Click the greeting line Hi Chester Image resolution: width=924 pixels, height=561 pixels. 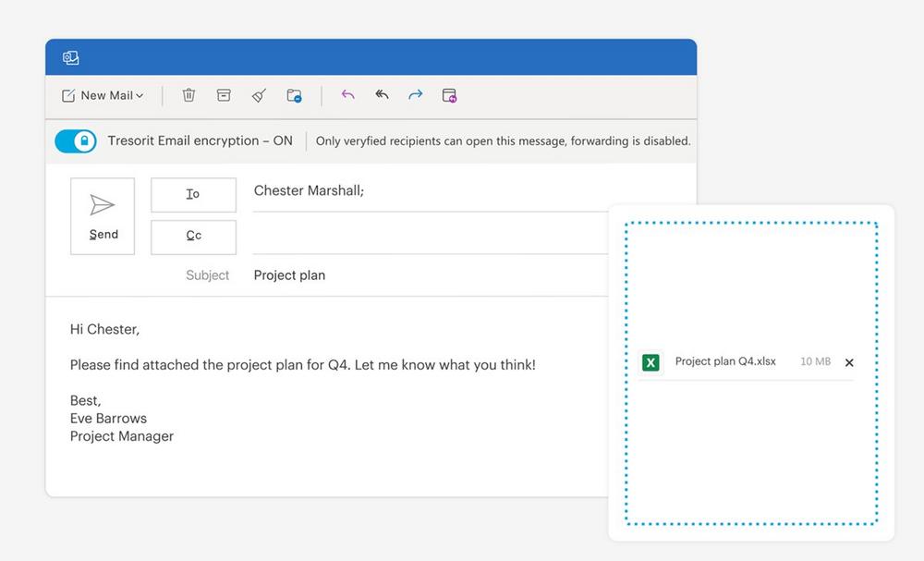point(104,329)
